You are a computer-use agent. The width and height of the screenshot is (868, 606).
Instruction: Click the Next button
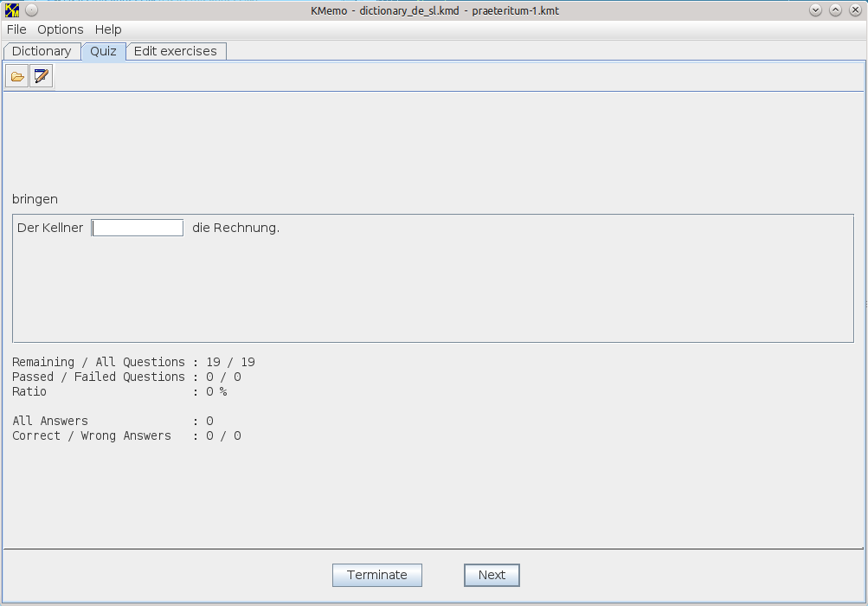[492, 575]
